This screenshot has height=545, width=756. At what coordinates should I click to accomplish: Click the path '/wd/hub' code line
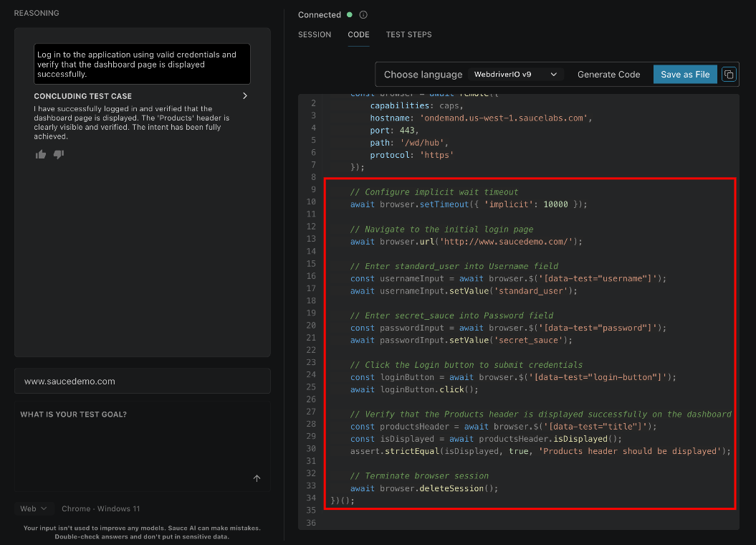click(409, 143)
